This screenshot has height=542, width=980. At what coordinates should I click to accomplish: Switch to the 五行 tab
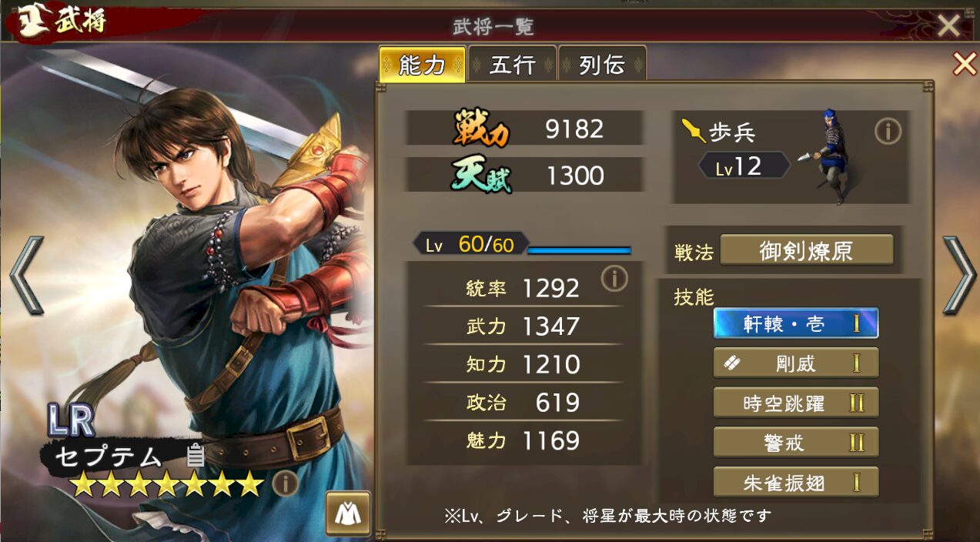tap(513, 65)
